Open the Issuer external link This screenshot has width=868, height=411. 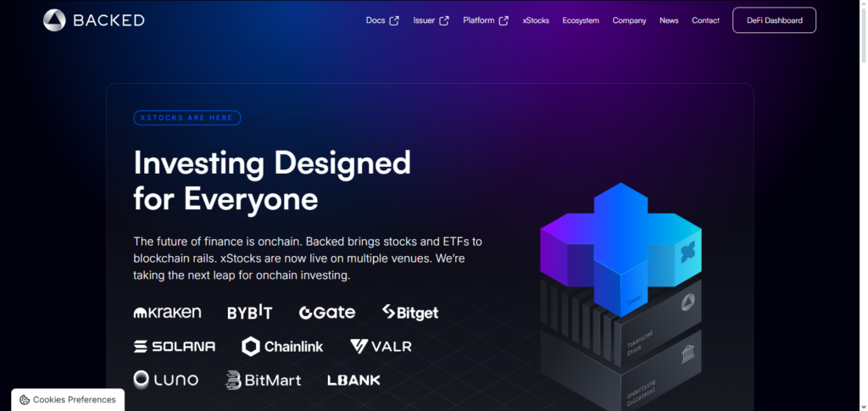[x=431, y=20]
